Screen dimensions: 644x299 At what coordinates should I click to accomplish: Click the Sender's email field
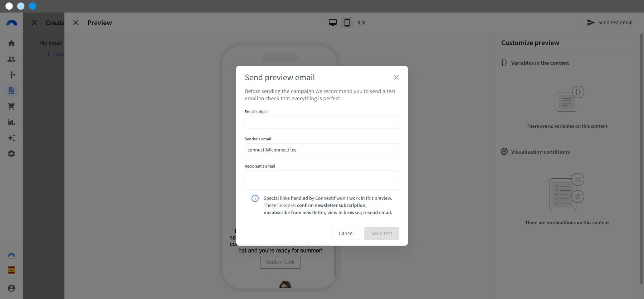pos(322,150)
